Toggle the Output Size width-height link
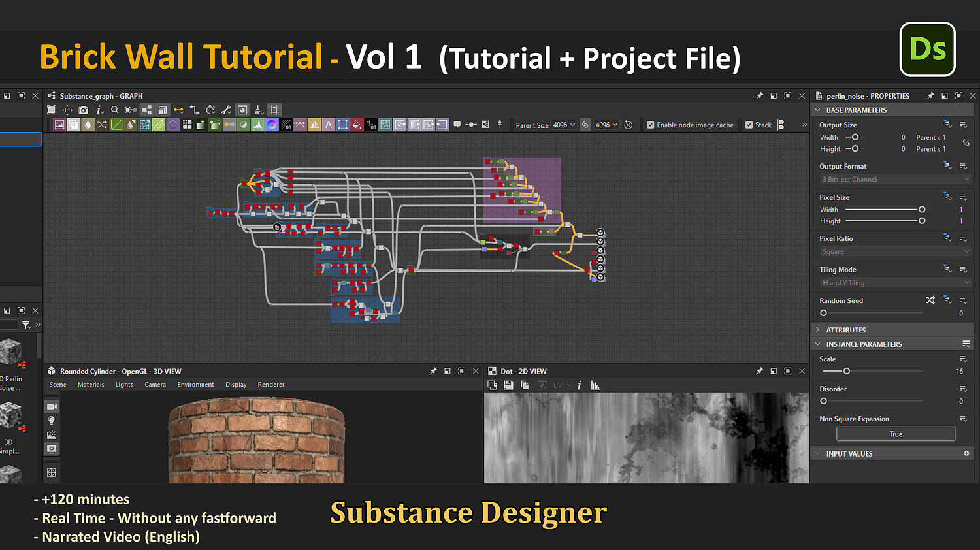 pos(966,143)
